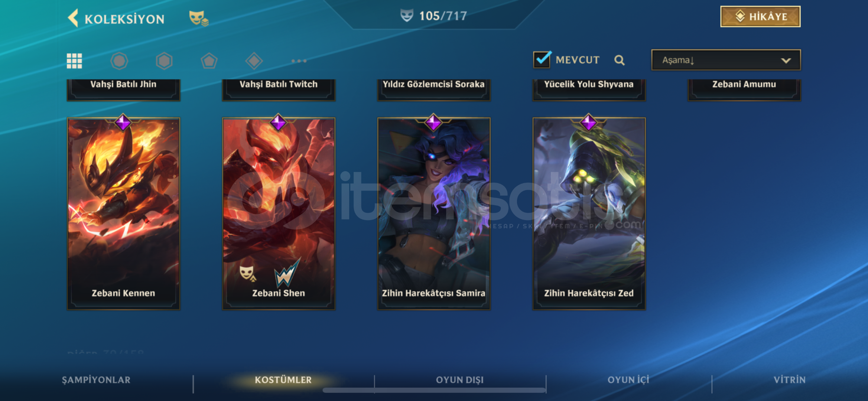
Task: Select the diamond rarity filter icon
Action: (254, 61)
